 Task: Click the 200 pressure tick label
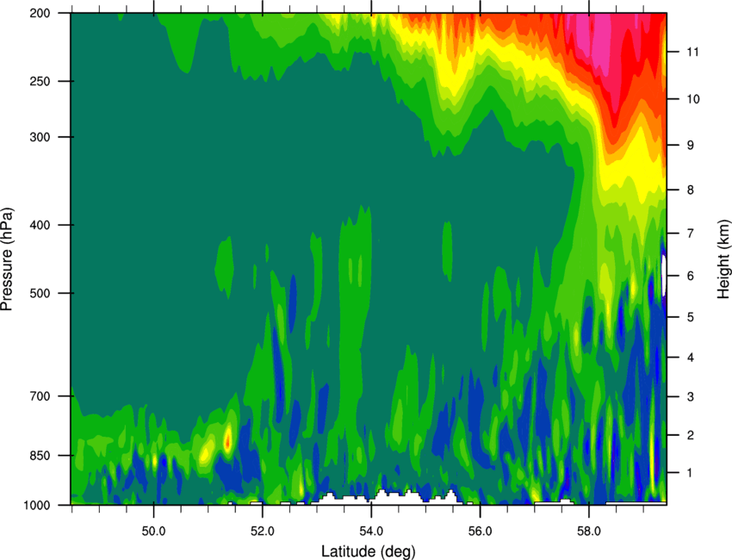(40, 13)
